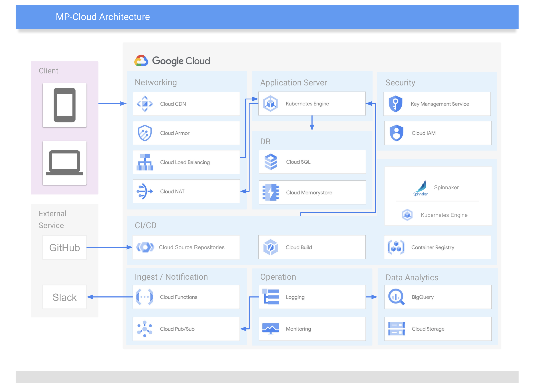
Task: Select the Cloud Storage icon
Action: point(396,329)
